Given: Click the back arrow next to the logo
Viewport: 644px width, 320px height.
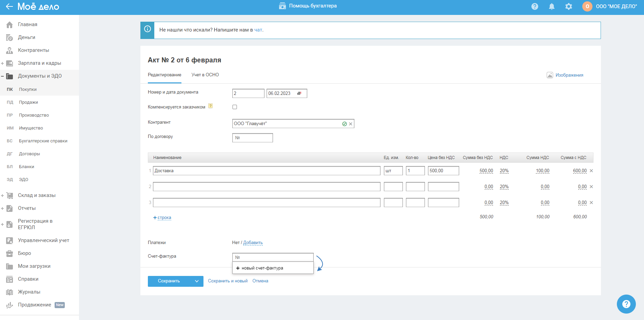Looking at the screenshot, I should coord(9,6).
